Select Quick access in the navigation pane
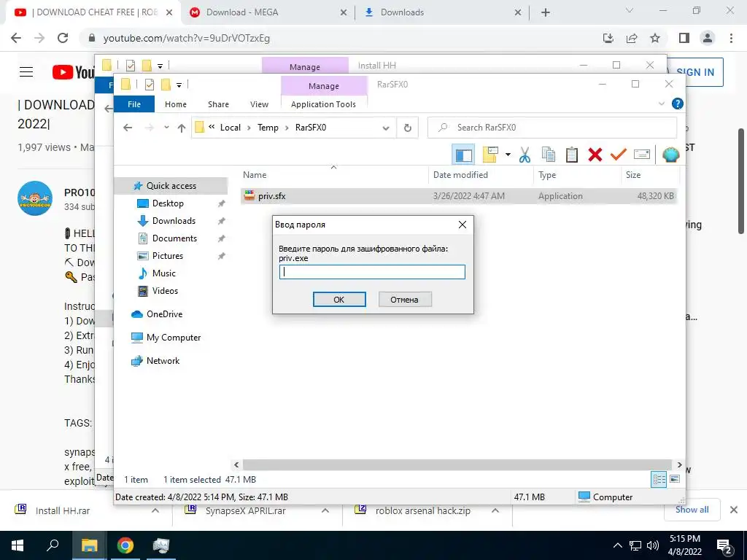This screenshot has width=747, height=560. (x=171, y=186)
